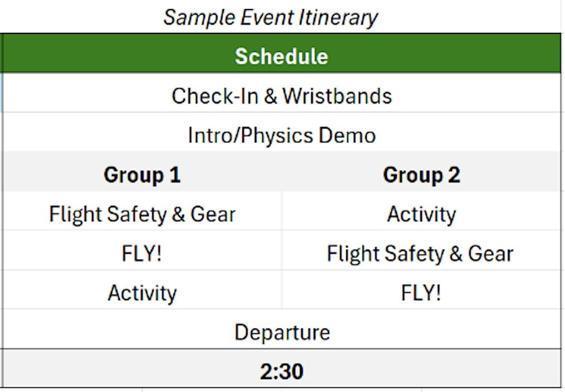Click the word Demo in Intro/Physics row
The image size is (565, 392).
pyautogui.click(x=347, y=135)
